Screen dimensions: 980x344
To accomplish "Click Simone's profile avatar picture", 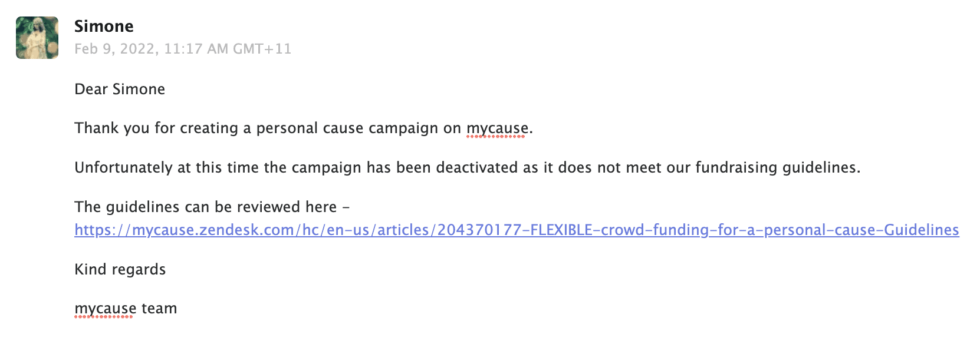I will (x=37, y=38).
